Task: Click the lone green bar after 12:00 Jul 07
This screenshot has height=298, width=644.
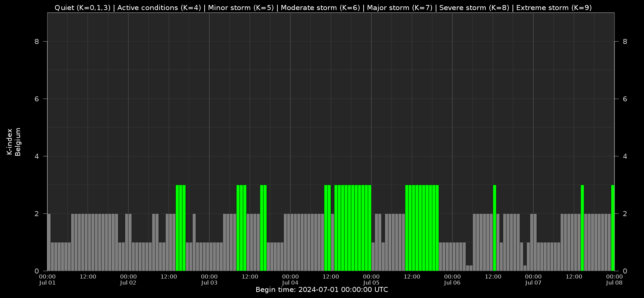Action: click(582, 228)
